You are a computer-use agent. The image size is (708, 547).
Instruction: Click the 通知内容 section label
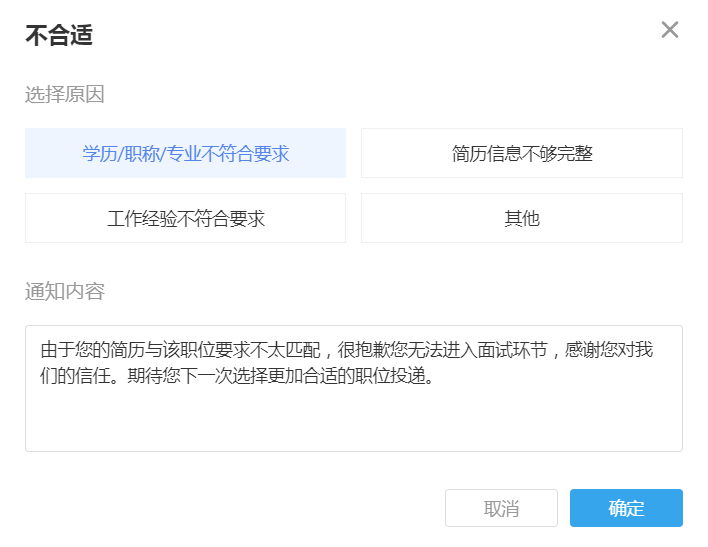click(x=65, y=291)
